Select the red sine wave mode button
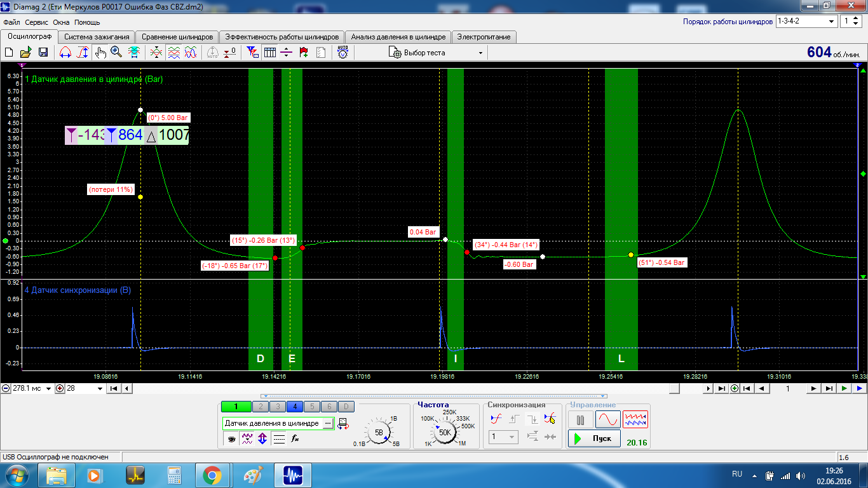Screen dimensions: 868x488 coord(607,419)
